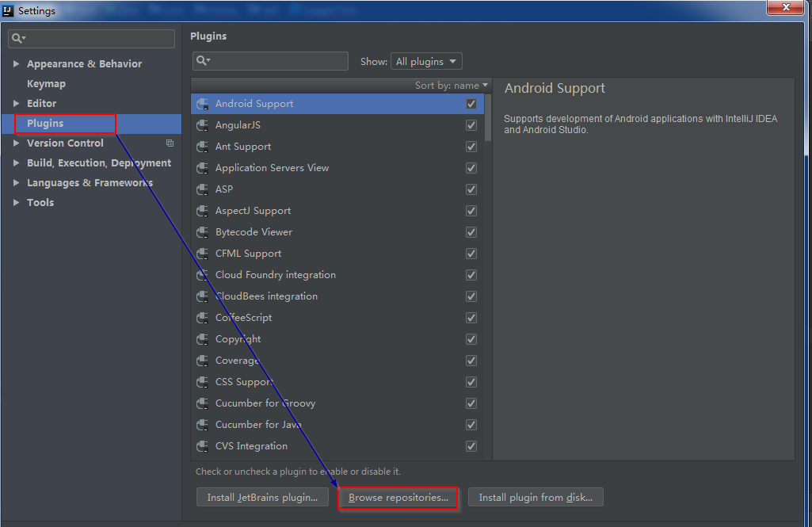The height and width of the screenshot is (527, 812).
Task: Click the AspectJ Support plugin icon
Action: (x=203, y=211)
